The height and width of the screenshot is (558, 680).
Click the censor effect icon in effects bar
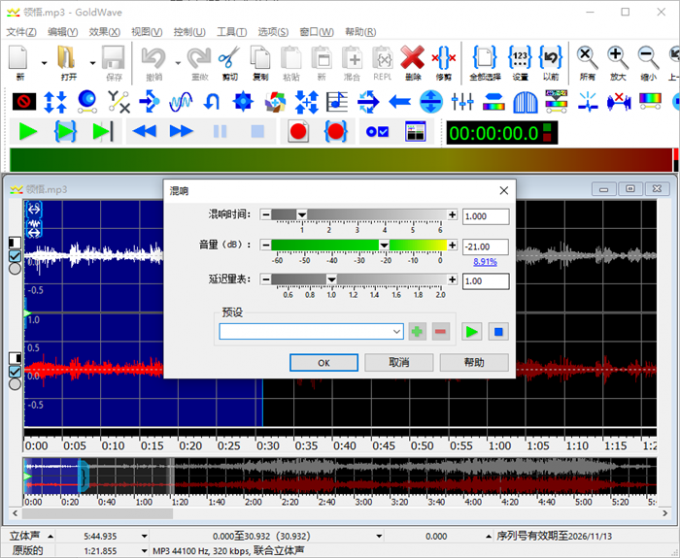click(x=24, y=101)
